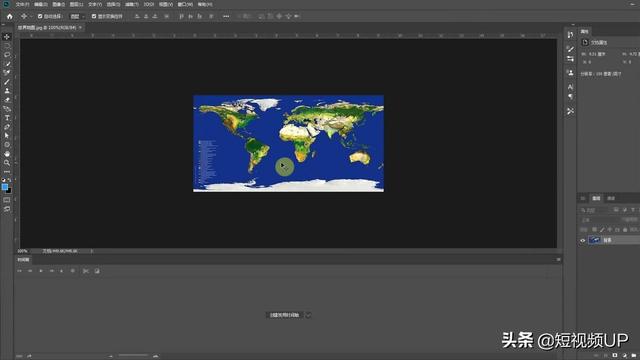This screenshot has width=640, height=360.
Task: Open the Brush Settings panel icon
Action: point(570,49)
